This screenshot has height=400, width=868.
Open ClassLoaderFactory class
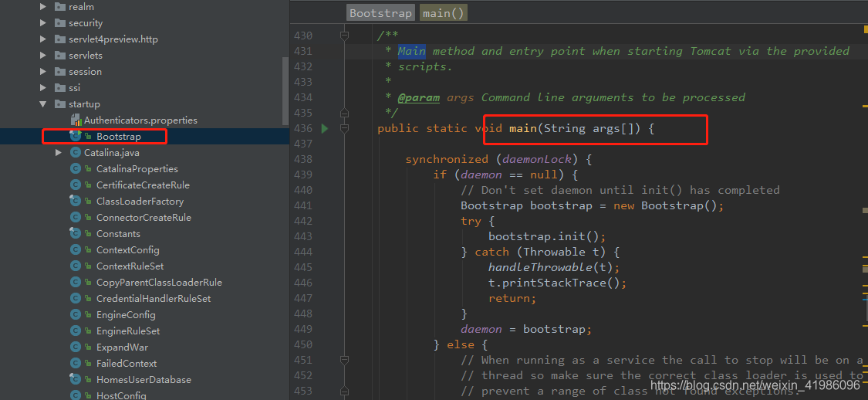(140, 201)
